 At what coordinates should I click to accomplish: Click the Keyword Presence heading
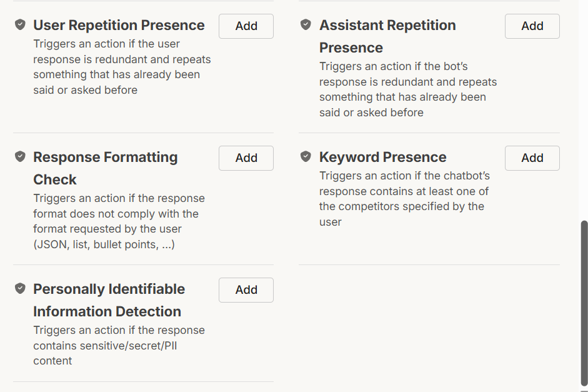pos(382,158)
